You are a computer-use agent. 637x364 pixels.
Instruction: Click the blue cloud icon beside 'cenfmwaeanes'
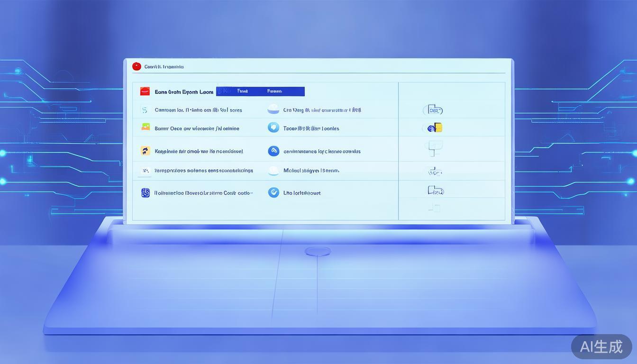coord(273,151)
